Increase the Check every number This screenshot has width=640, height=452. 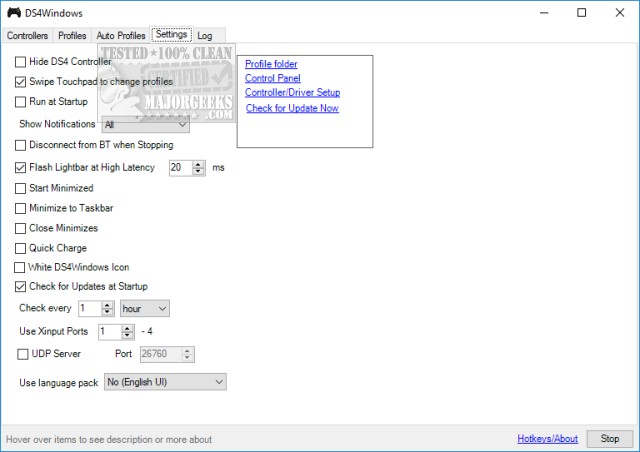107,305
